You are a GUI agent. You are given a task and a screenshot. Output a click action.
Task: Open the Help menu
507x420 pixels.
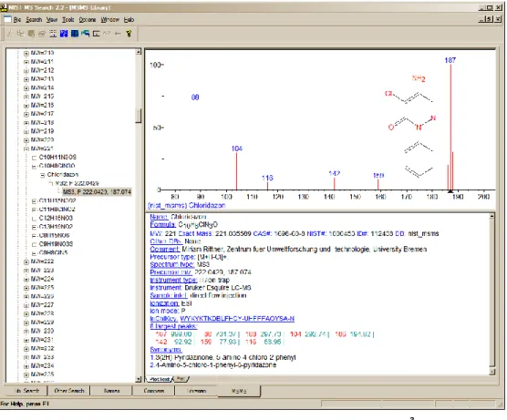(129, 20)
